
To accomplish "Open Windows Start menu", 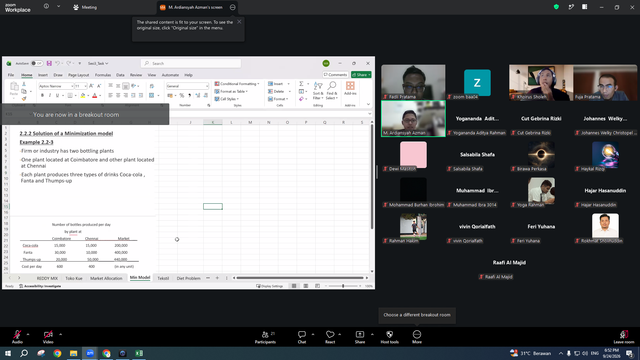I will (x=8, y=353).
